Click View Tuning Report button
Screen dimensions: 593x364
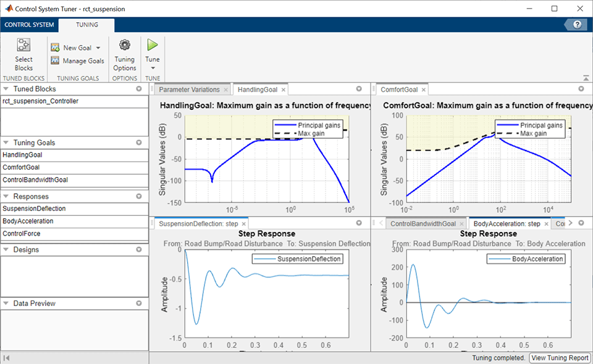pyautogui.click(x=560, y=358)
